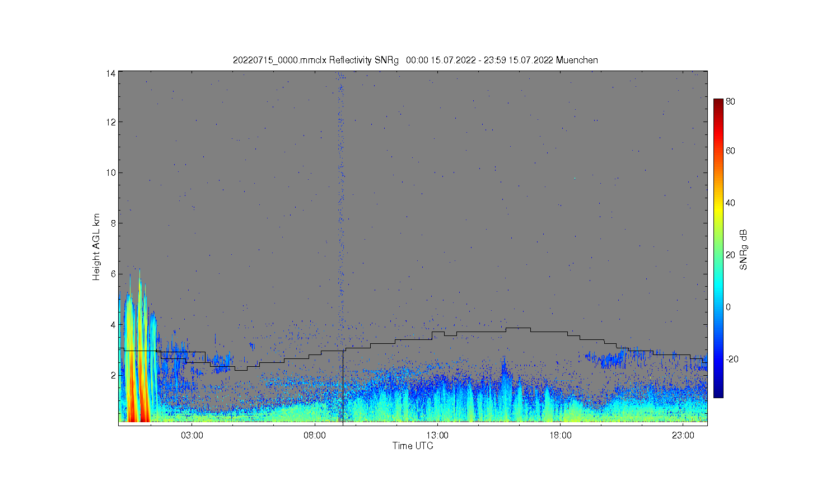Click the height tick label 4

coord(113,324)
